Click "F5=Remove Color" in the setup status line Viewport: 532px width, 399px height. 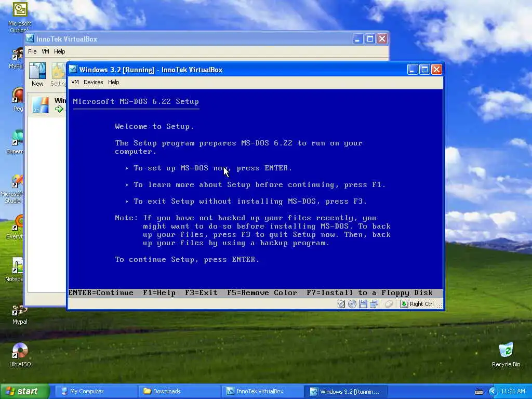pos(262,293)
